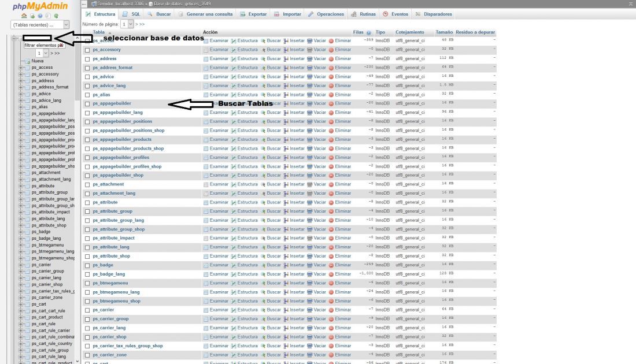Image resolution: width=636 pixels, height=364 pixels.
Task: Open the Eventos tab
Action: [x=395, y=14]
